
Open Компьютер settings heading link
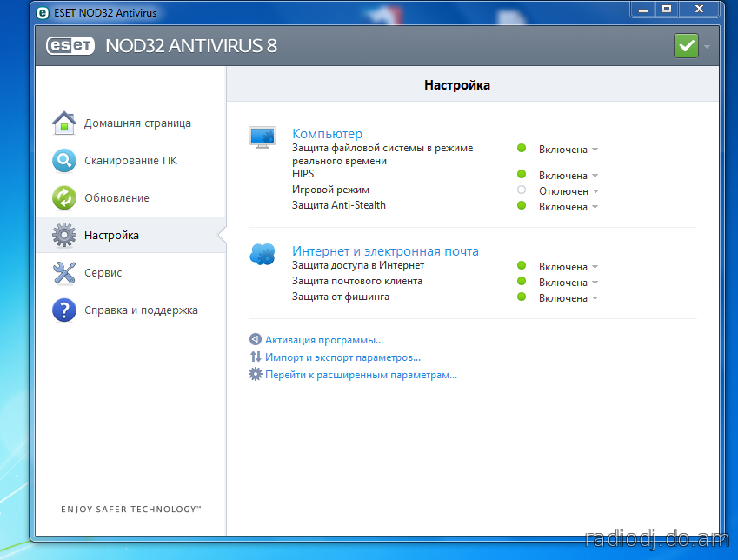click(x=327, y=134)
